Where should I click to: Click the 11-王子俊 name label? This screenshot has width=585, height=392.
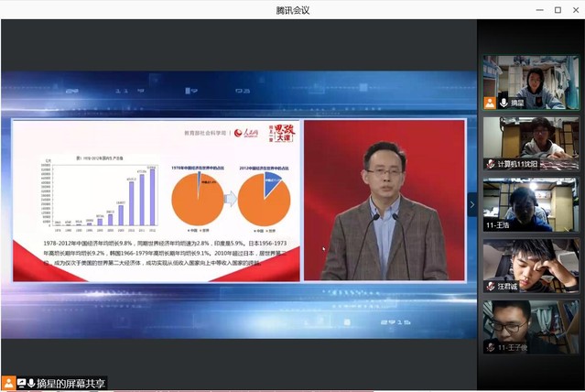pyautogui.click(x=513, y=348)
